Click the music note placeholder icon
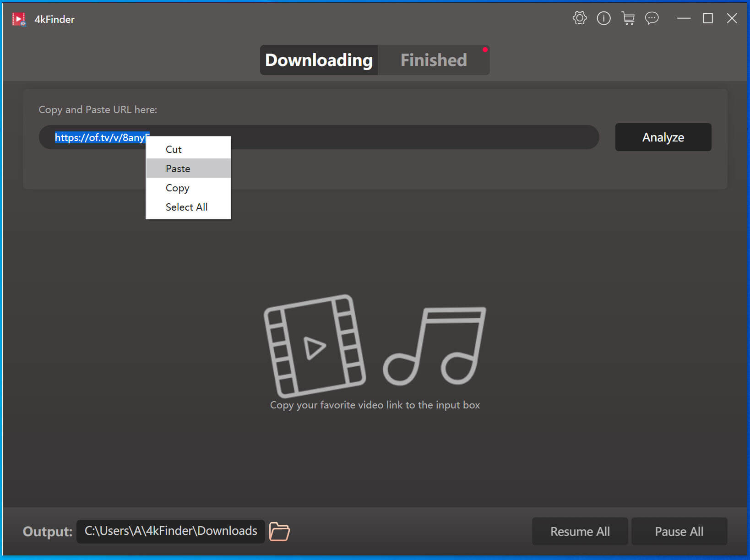The width and height of the screenshot is (750, 560). [435, 346]
